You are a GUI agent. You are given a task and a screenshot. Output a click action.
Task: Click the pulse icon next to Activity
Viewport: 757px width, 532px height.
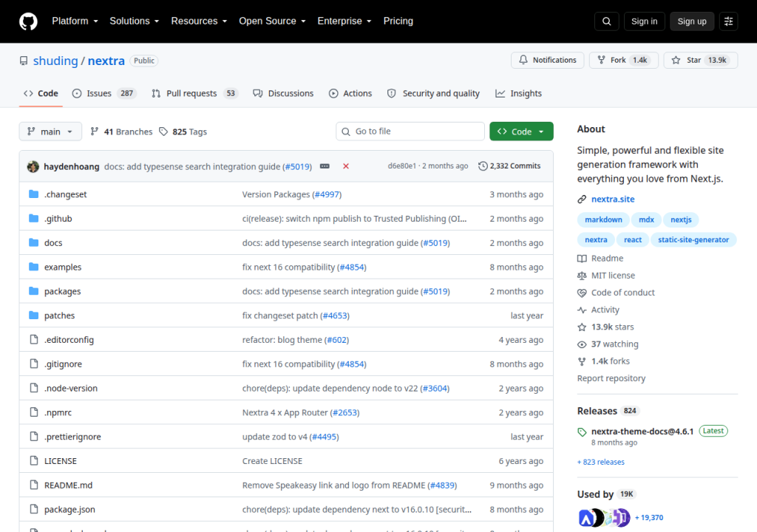pyautogui.click(x=582, y=310)
